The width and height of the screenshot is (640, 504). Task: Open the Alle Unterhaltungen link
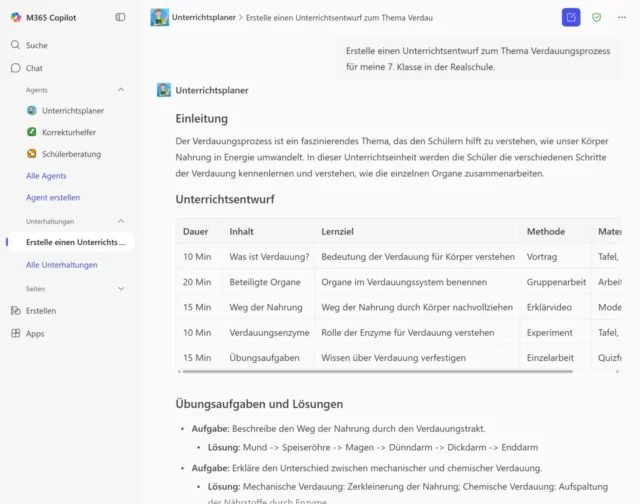click(x=62, y=265)
